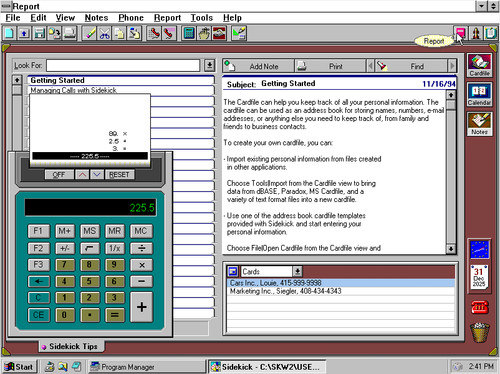Click the Find button
This screenshot has height=374, width=500.
click(412, 66)
